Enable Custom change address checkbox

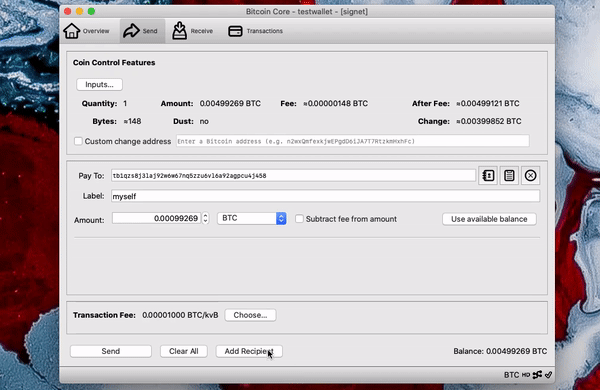pyautogui.click(x=78, y=141)
